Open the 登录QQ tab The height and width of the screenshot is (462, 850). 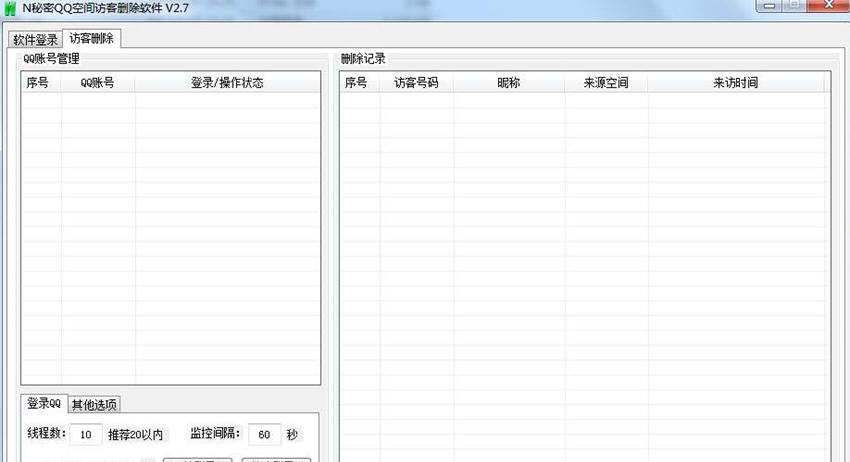pos(44,403)
